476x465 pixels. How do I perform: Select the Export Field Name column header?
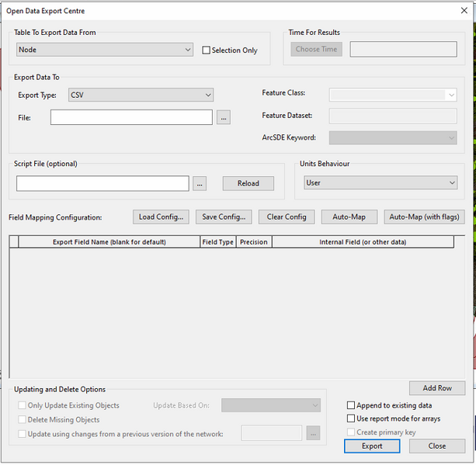point(109,242)
